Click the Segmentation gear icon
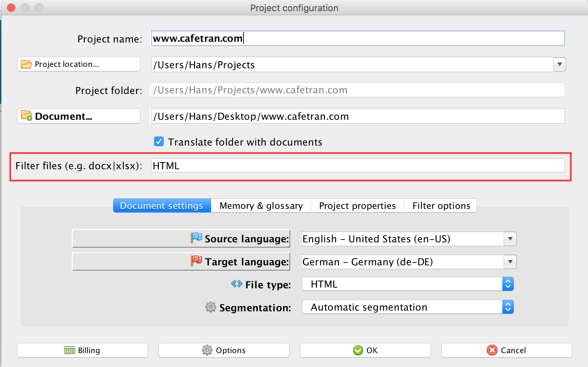 coord(211,307)
